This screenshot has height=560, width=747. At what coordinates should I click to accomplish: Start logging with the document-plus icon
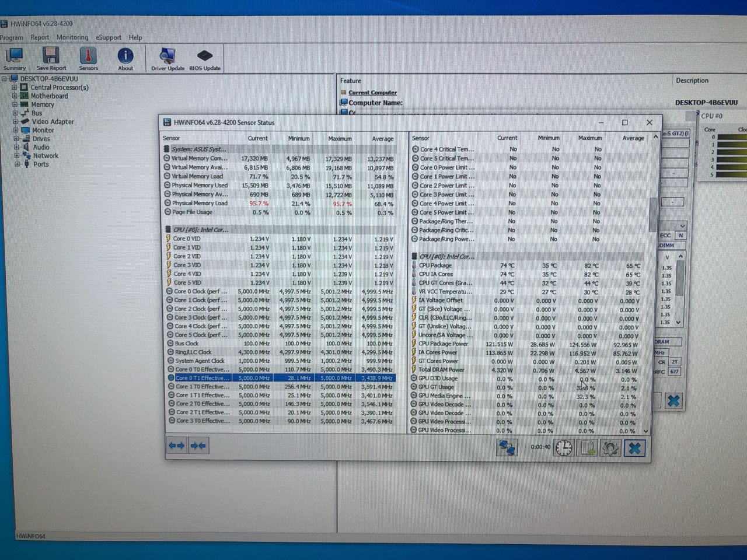tap(587, 448)
